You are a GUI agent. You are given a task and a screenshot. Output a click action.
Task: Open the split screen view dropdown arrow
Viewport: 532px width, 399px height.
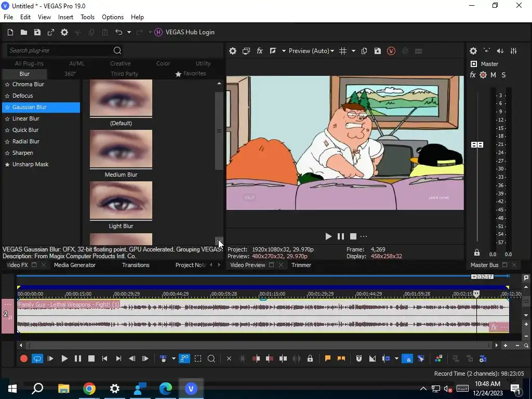pyautogui.click(x=284, y=51)
